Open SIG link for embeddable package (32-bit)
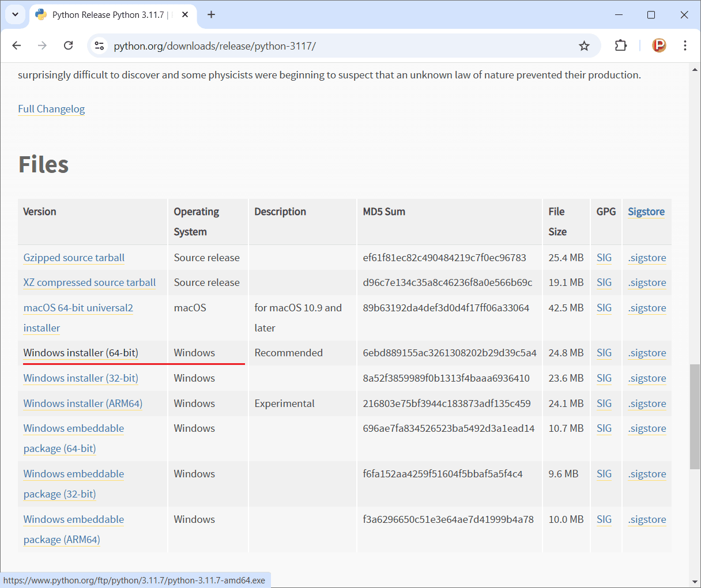701x588 pixels. click(604, 474)
